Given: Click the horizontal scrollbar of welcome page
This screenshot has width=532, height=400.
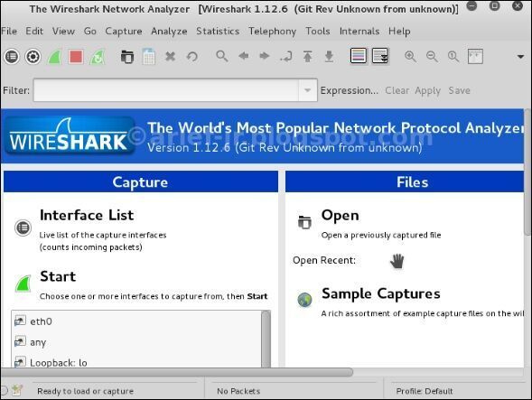Looking at the screenshot, I should click(x=176, y=372).
